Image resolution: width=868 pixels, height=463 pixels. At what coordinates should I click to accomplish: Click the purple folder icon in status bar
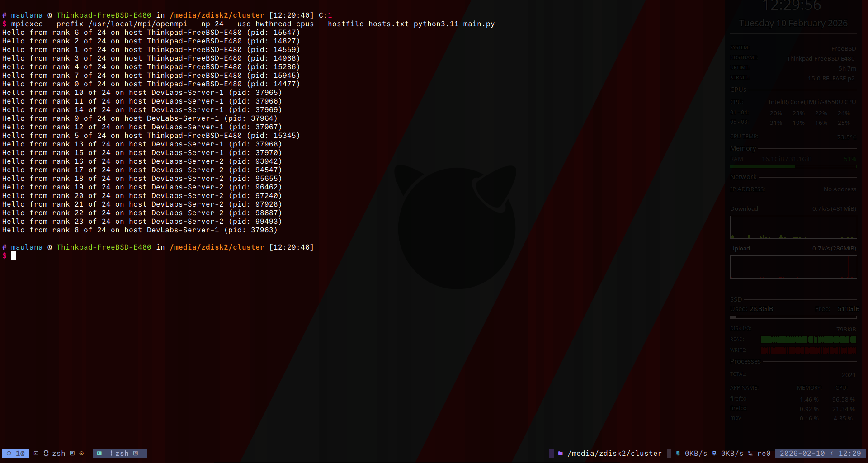point(561,453)
